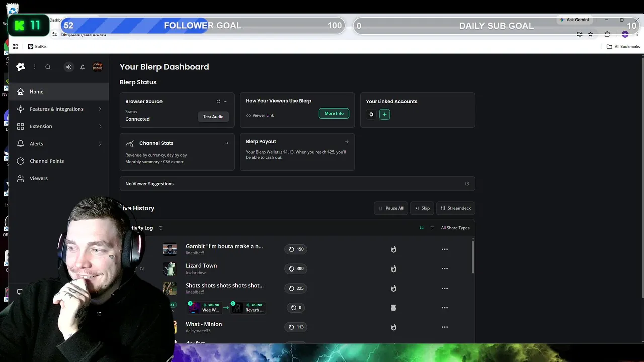Image resolution: width=644 pixels, height=362 pixels.
Task: Add a new linked account
Action: click(384, 114)
